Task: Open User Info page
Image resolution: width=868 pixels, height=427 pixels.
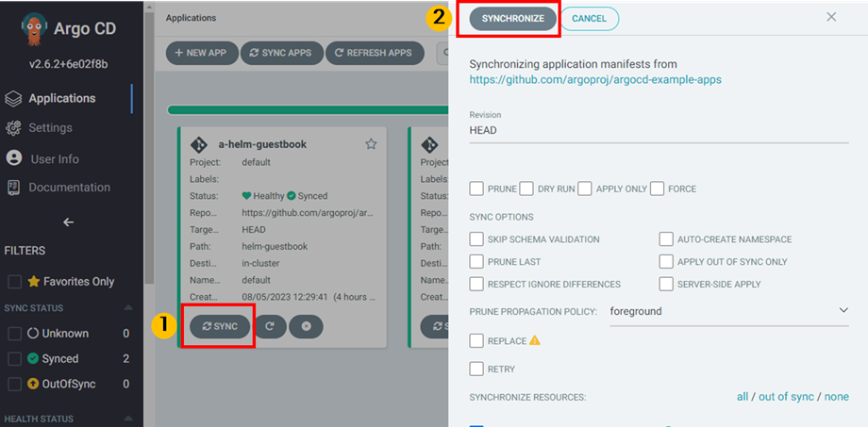Action: click(55, 159)
